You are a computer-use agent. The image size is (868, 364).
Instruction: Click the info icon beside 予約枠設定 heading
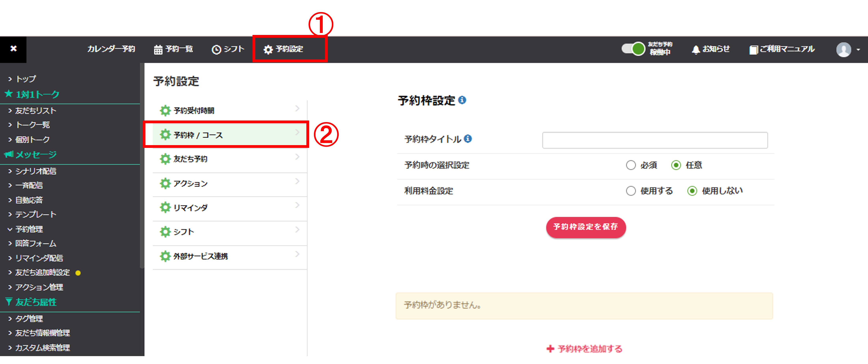[x=462, y=100]
